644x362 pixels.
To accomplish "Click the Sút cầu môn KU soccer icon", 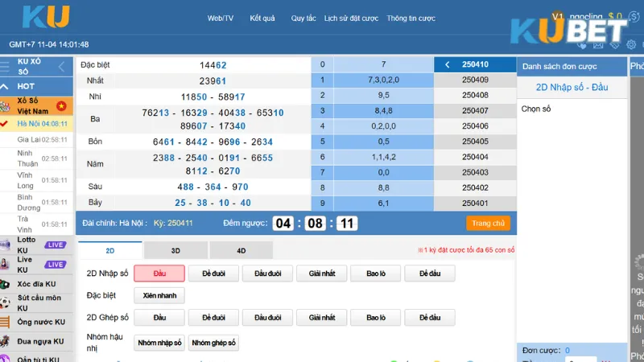I will click(6, 303).
